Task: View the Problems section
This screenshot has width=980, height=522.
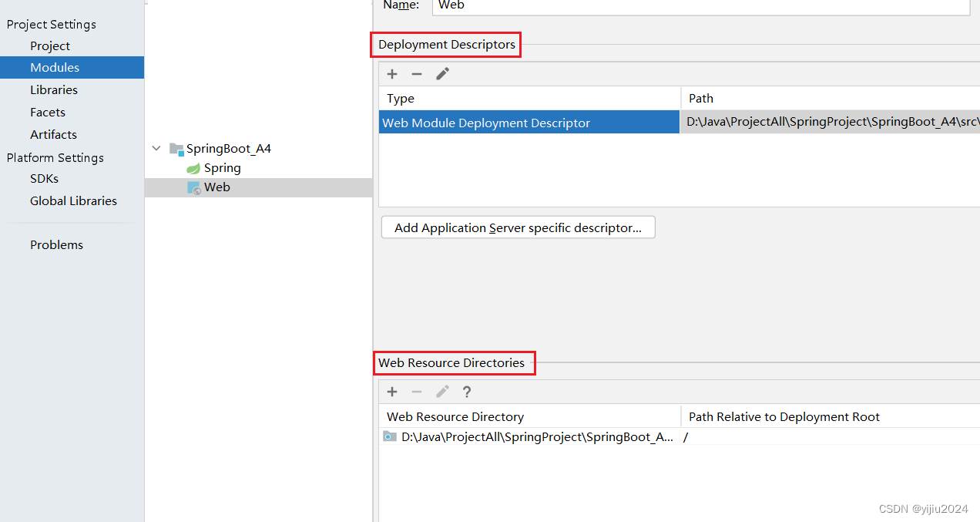Action: pos(56,244)
